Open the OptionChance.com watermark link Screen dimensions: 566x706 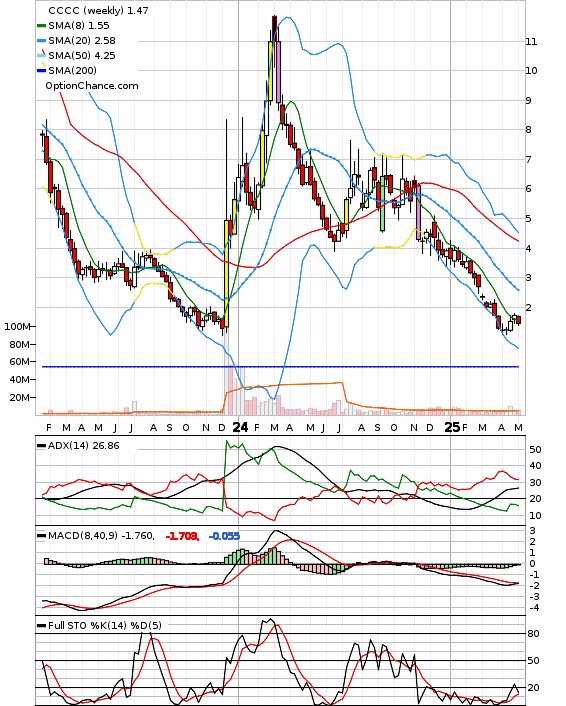pos(92,86)
